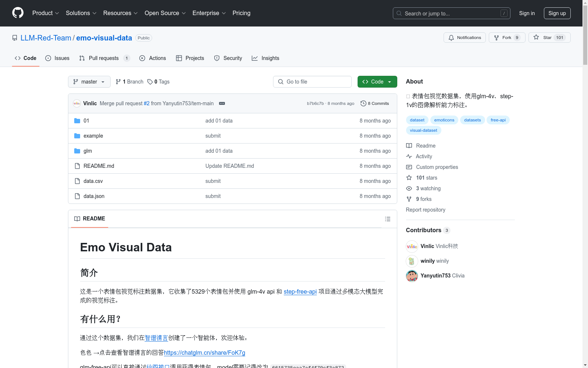
Task: Click the example folder icon
Action: pyautogui.click(x=77, y=136)
